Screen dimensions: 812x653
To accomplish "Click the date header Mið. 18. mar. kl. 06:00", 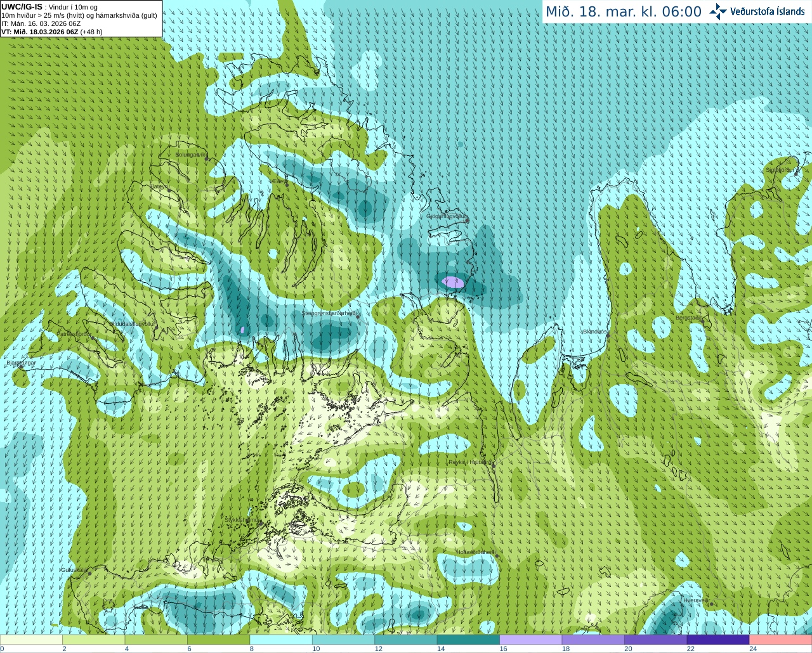I will pyautogui.click(x=624, y=12).
